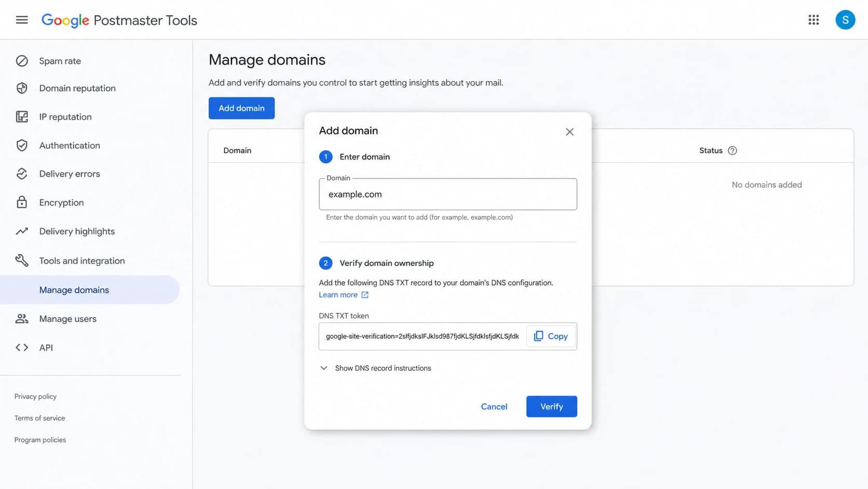Screen dimensions: 868x489
Task: Click the Google Postmaster Tools logo
Action: coord(119,20)
